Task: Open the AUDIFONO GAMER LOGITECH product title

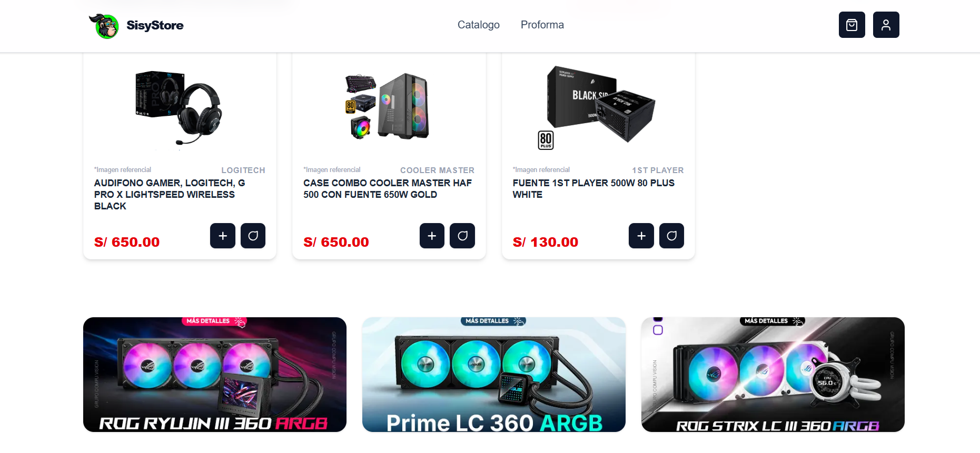Action: [170, 194]
